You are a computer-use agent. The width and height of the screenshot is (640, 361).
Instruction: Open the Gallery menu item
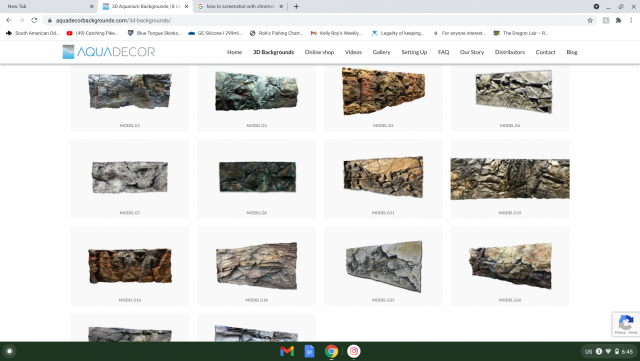pyautogui.click(x=381, y=52)
